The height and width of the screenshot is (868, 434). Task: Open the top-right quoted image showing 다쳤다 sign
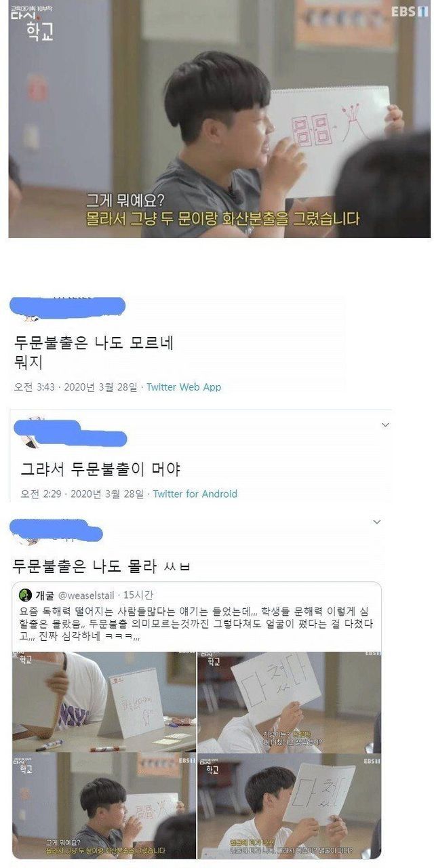tap(289, 702)
